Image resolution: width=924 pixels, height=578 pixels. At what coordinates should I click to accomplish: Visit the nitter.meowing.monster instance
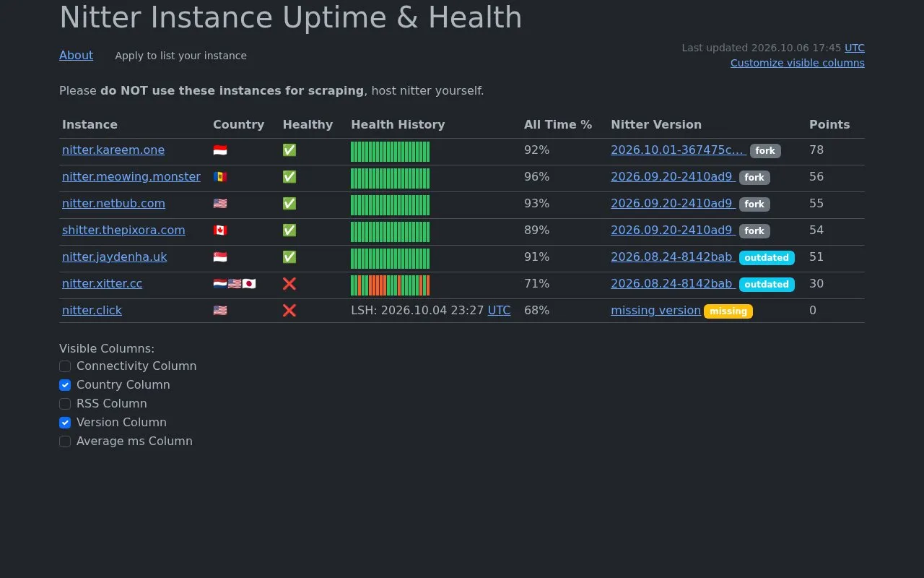click(131, 177)
